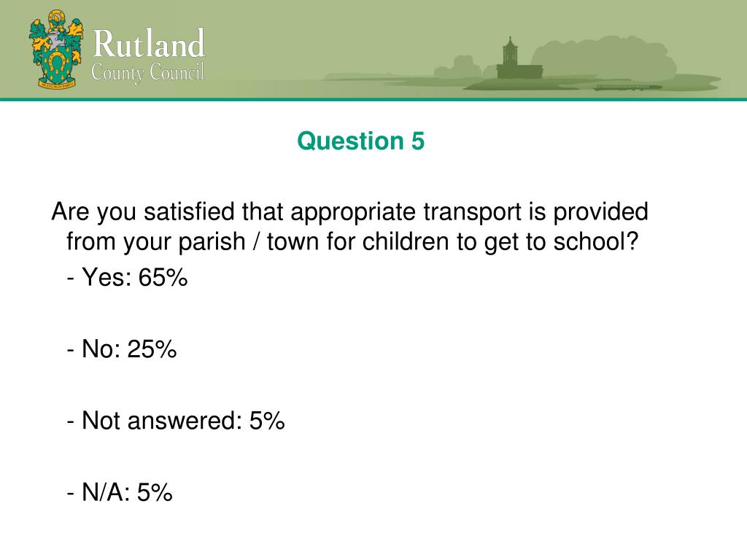Click the jetty silhouette in banner
The height and width of the screenshot is (560, 747).
(x=628, y=87)
